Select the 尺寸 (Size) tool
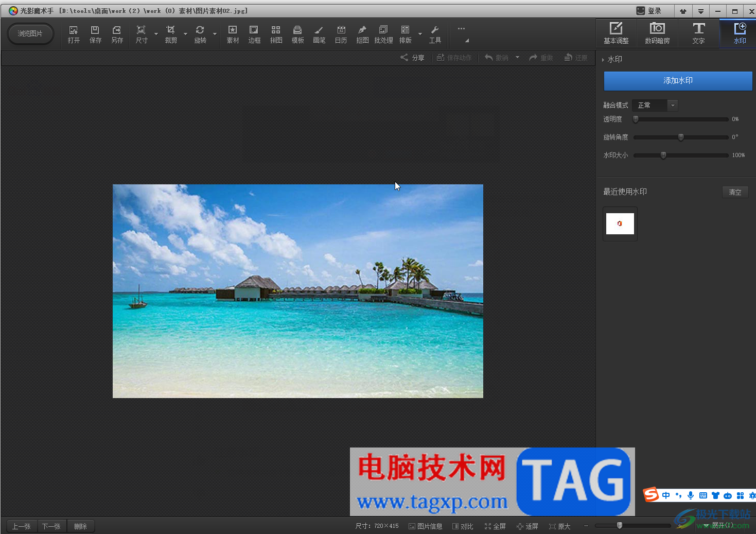Image resolution: width=756 pixels, height=534 pixels. 142,35
